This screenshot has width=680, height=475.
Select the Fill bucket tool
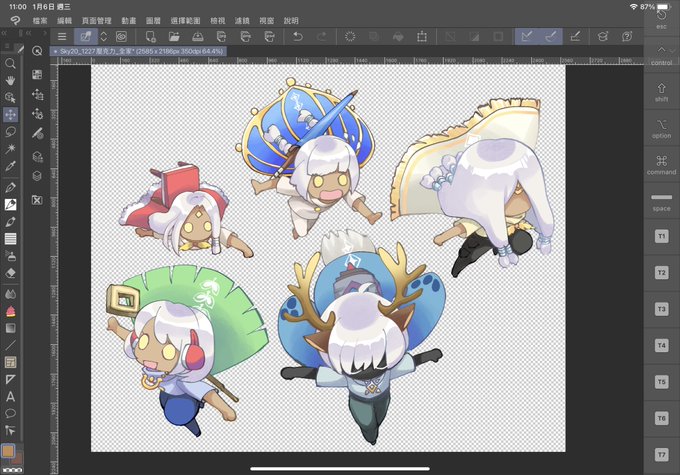pyautogui.click(x=10, y=311)
